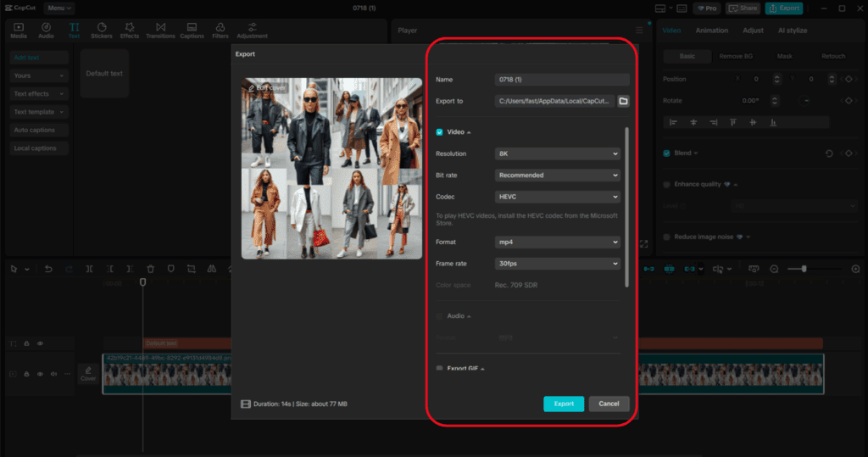The height and width of the screenshot is (457, 868).
Task: Open the Menu dropdown in title bar
Action: coord(58,8)
